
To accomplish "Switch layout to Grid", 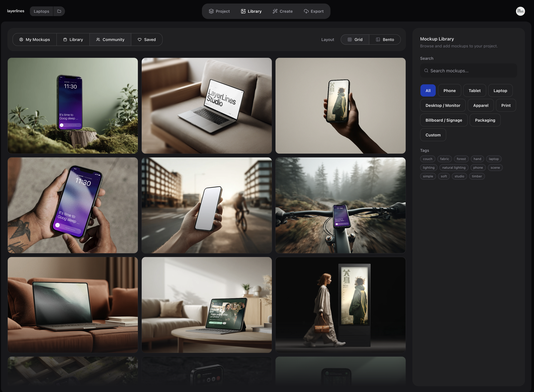I will (355, 40).
